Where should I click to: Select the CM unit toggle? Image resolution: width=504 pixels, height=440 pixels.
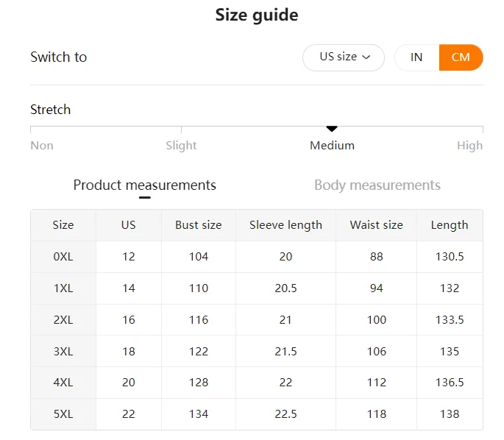click(461, 57)
